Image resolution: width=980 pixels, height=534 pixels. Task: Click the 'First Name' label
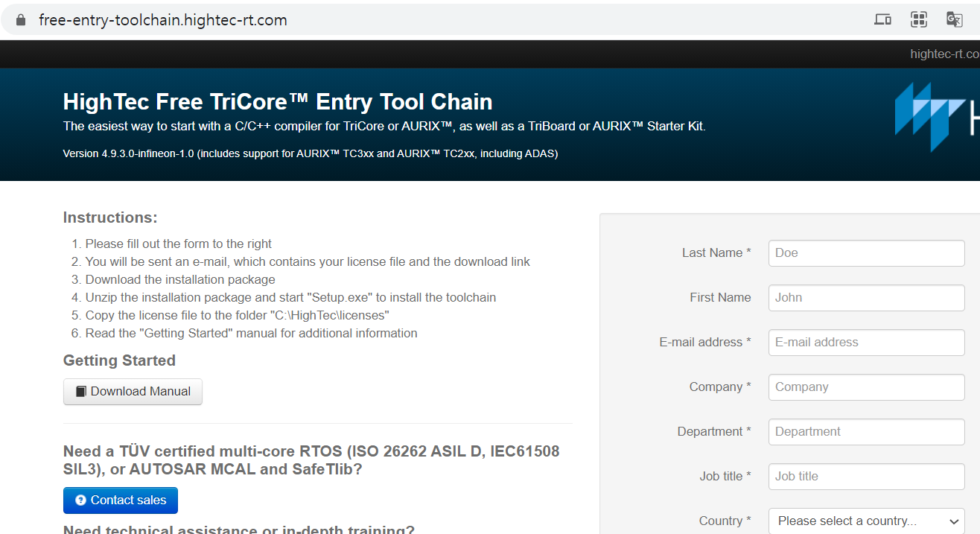(x=720, y=298)
